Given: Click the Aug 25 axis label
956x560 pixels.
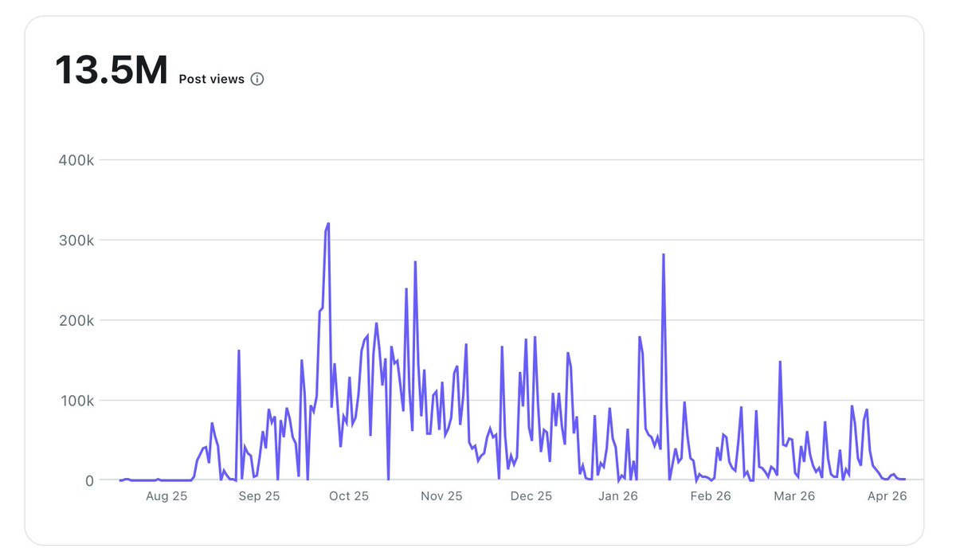Looking at the screenshot, I should tap(166, 495).
